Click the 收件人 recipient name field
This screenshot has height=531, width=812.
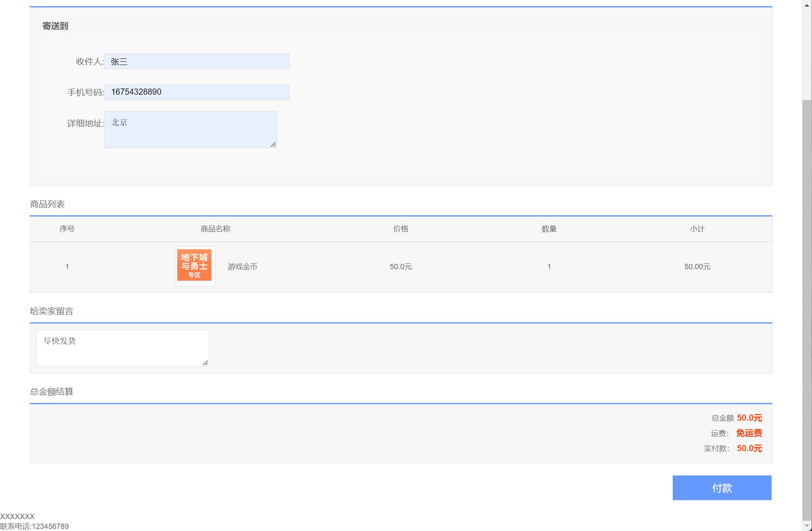[197, 61]
